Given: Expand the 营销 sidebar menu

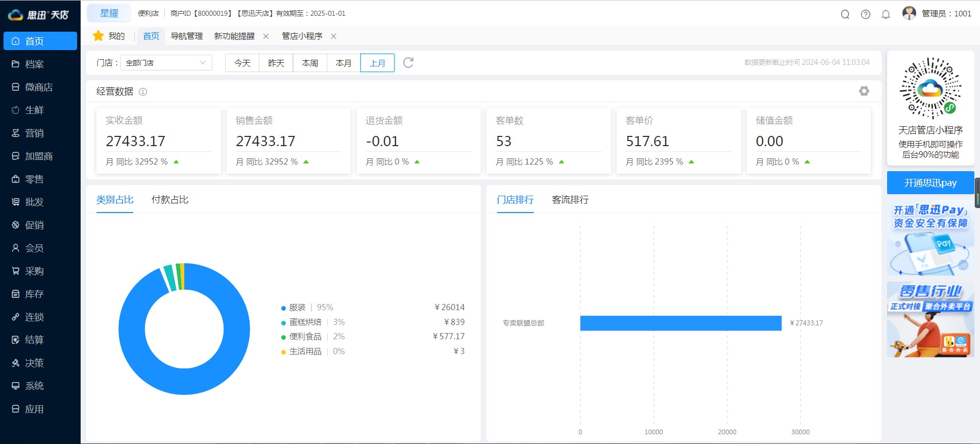Looking at the screenshot, I should pos(35,133).
